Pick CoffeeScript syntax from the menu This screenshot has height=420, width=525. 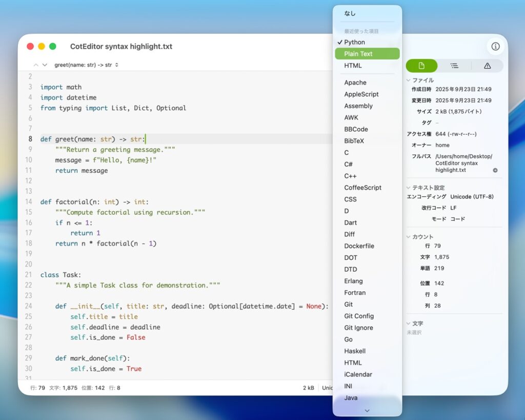coord(362,188)
